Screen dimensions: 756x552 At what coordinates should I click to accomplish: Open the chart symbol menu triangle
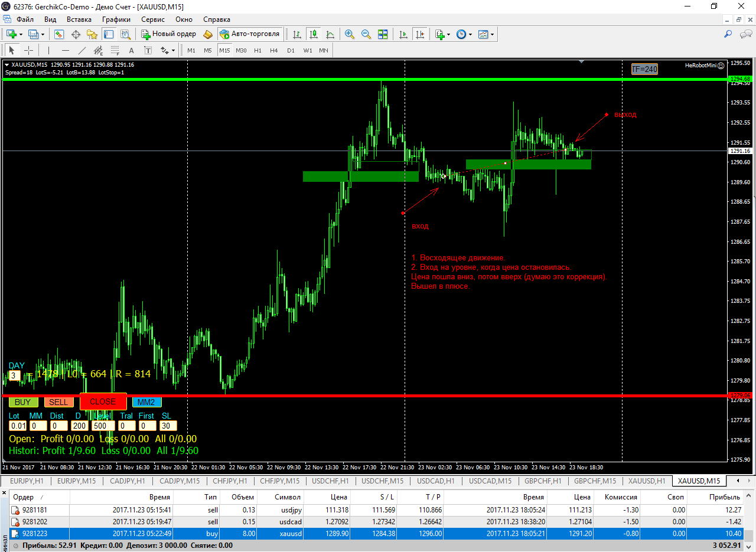coord(7,64)
